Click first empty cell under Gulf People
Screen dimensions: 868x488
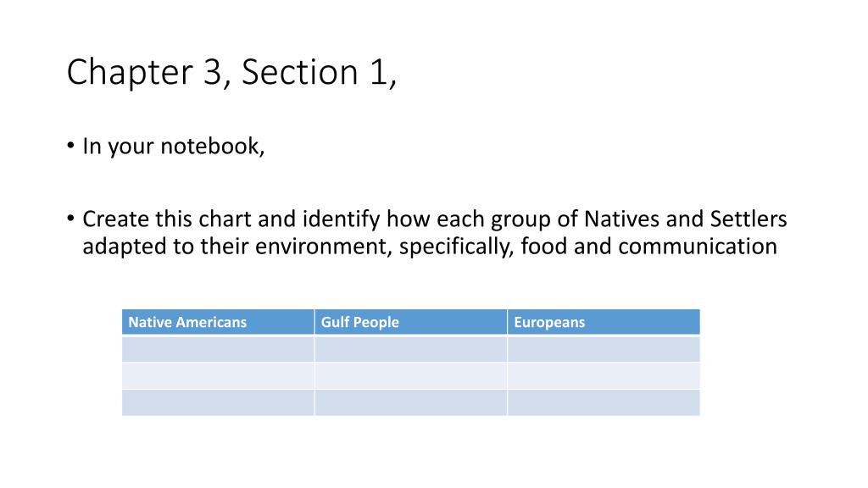411,348
